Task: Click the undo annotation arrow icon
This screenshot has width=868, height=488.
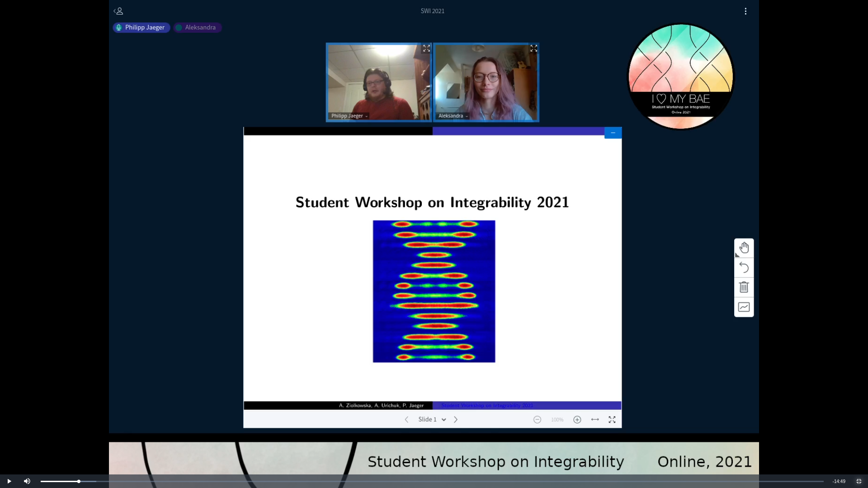Action: coord(744,267)
